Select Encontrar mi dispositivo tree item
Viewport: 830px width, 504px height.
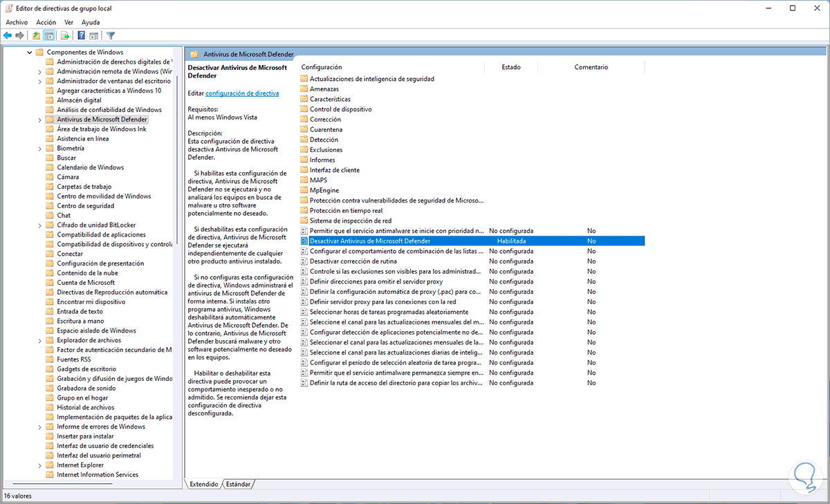point(91,301)
